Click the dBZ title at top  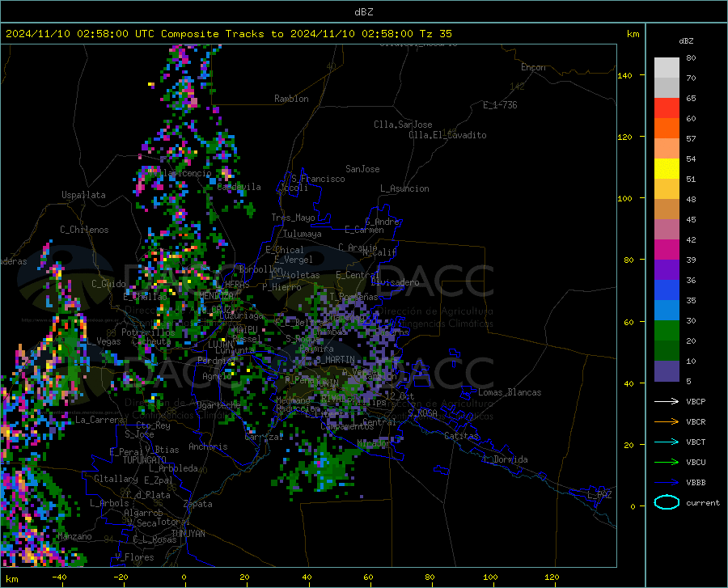363,12
